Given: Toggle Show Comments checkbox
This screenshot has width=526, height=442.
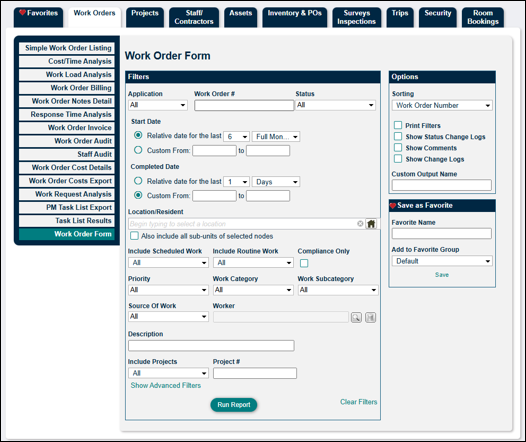Looking at the screenshot, I should click(x=398, y=148).
